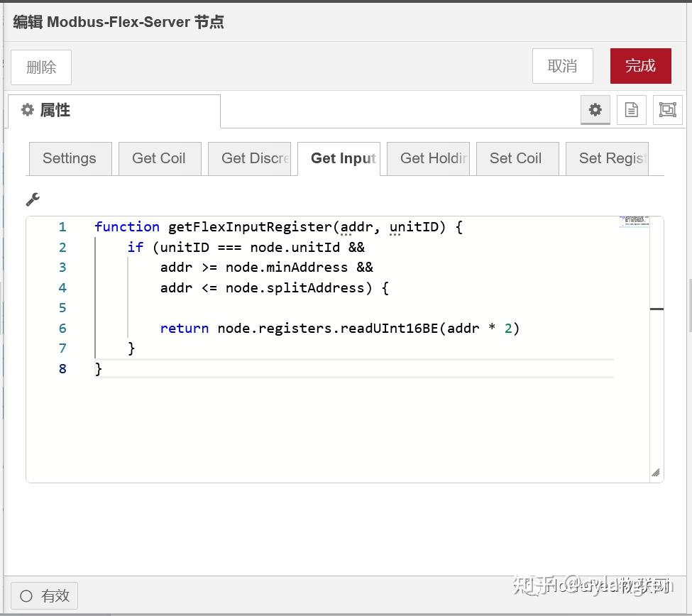Open the Get Holding tab

pos(429,158)
